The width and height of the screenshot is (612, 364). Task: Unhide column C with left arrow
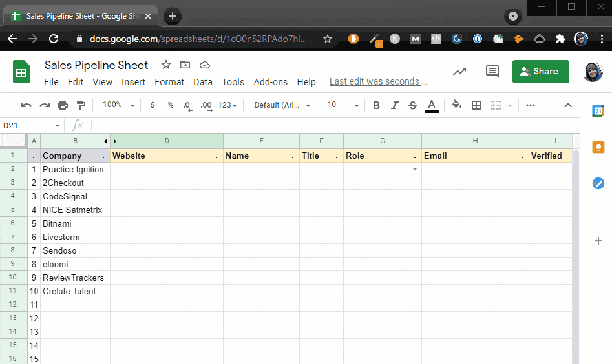pyautogui.click(x=105, y=141)
